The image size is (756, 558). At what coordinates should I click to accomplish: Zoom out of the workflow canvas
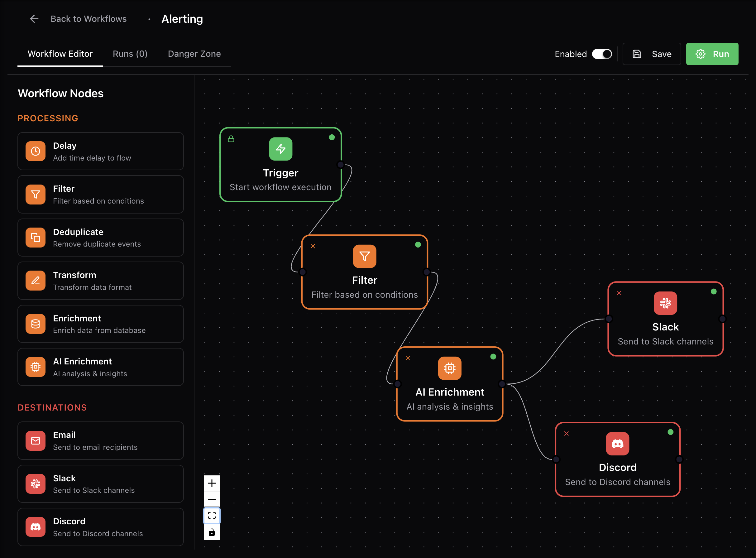coord(212,499)
